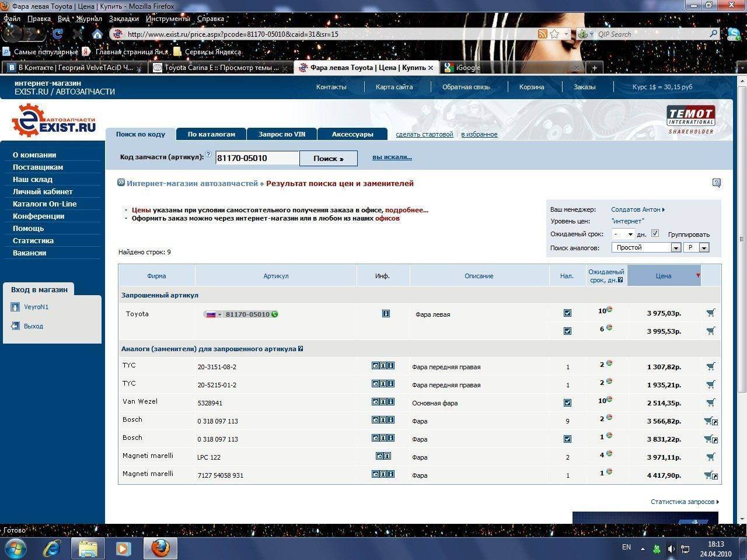Open Статистика запросов link

(684, 502)
